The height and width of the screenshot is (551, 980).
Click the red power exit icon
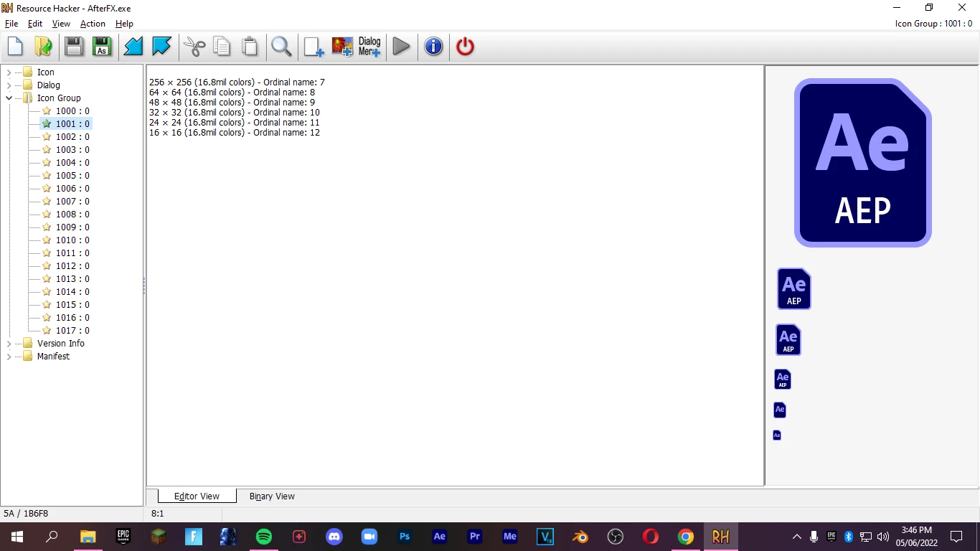(466, 47)
